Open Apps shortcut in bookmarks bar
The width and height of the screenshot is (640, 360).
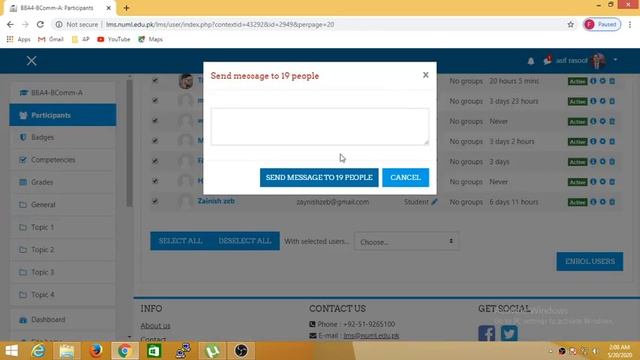(x=19, y=39)
